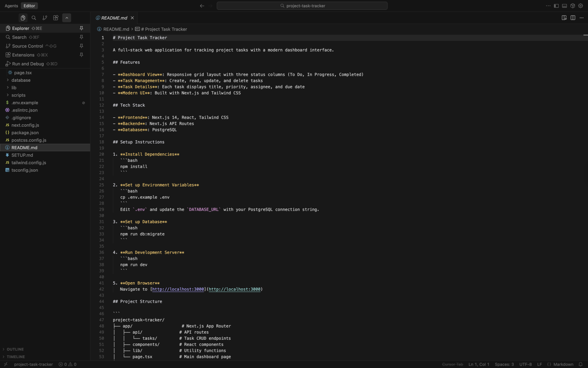Change the language mode from Markdown
The height and width of the screenshot is (368, 588).
coord(563,364)
